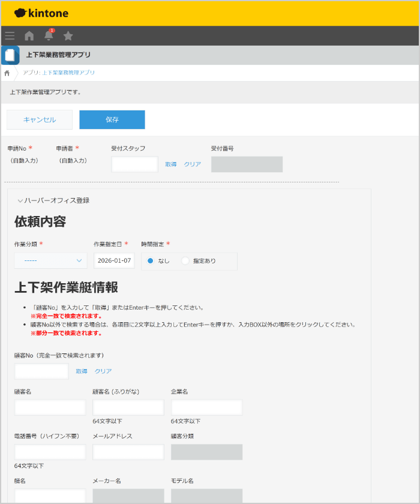Click the キャンセル button
The height and width of the screenshot is (504, 420).
40,119
